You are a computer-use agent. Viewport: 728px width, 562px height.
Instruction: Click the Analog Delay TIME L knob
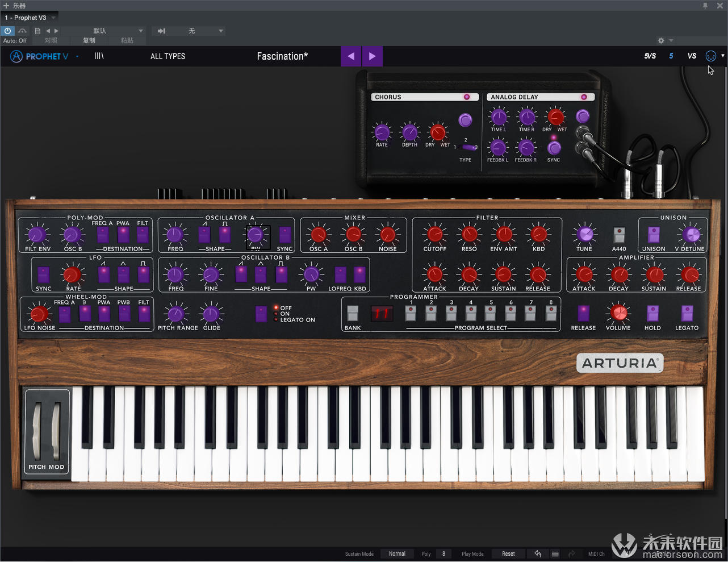tap(499, 117)
